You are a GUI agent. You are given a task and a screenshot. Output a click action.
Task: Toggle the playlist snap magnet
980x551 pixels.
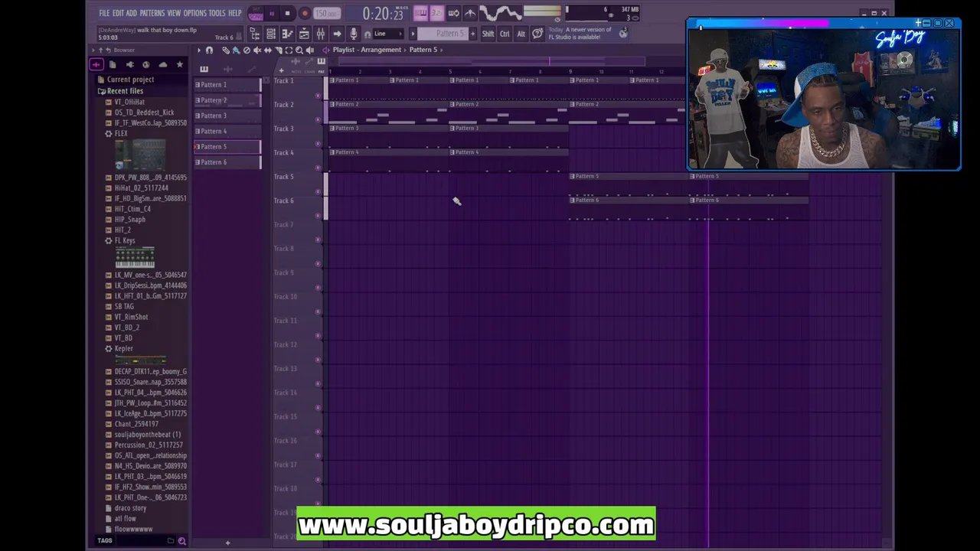click(209, 50)
